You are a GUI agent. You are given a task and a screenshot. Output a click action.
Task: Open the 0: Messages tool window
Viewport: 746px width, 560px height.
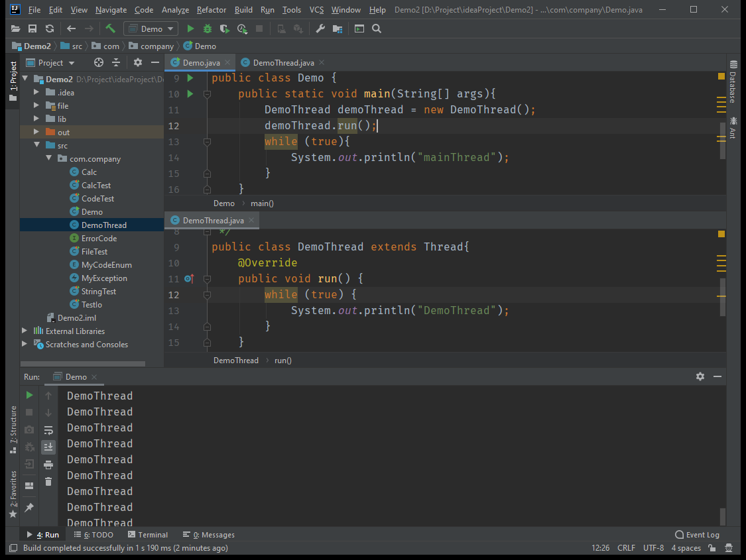tap(209, 535)
